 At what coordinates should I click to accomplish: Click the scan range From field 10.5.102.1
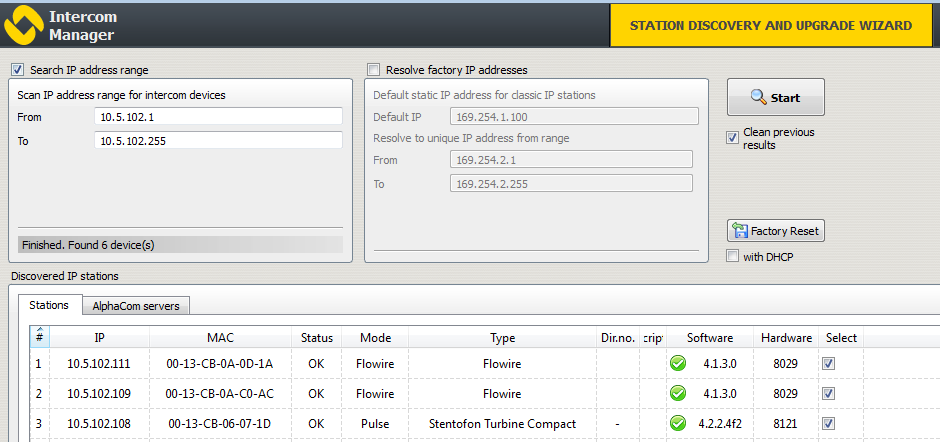click(218, 117)
